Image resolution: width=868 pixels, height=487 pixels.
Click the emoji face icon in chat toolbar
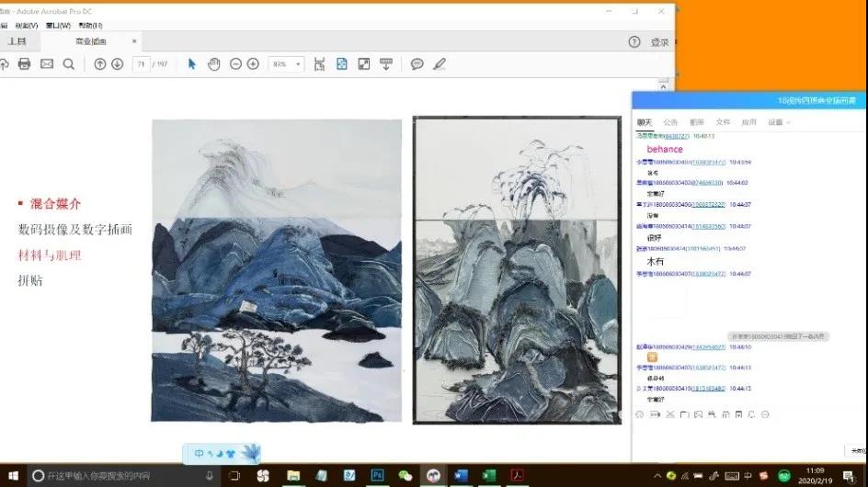click(640, 414)
